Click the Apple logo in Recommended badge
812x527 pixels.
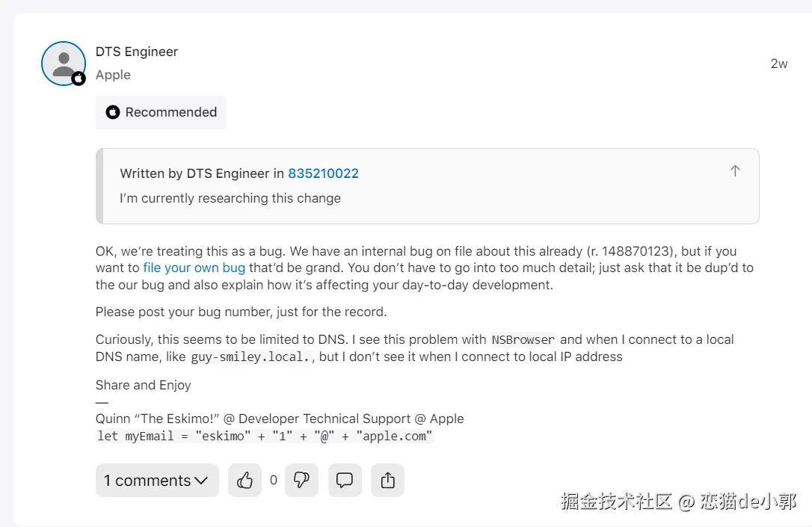113,112
